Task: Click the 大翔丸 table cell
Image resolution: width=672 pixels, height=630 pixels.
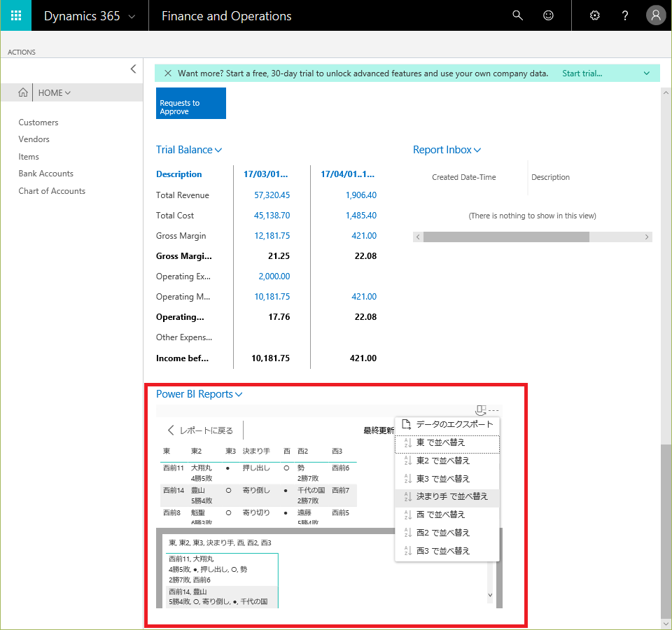Action: point(202,468)
